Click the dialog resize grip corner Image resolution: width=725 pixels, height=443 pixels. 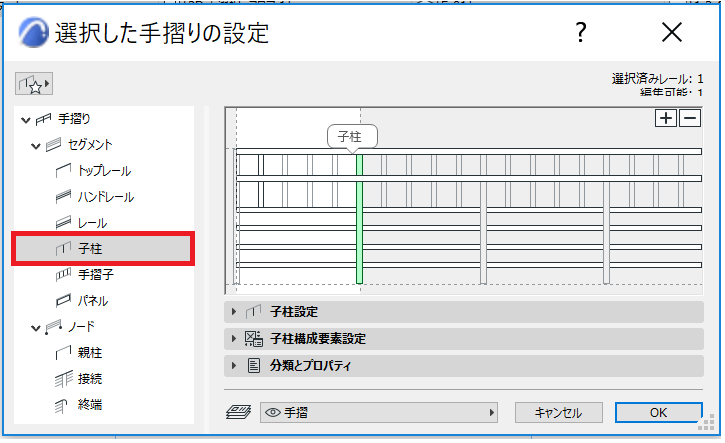[x=706, y=423]
